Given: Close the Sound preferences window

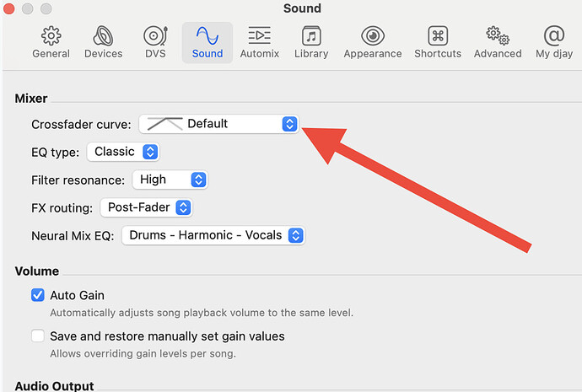Looking at the screenshot, I should point(8,8).
